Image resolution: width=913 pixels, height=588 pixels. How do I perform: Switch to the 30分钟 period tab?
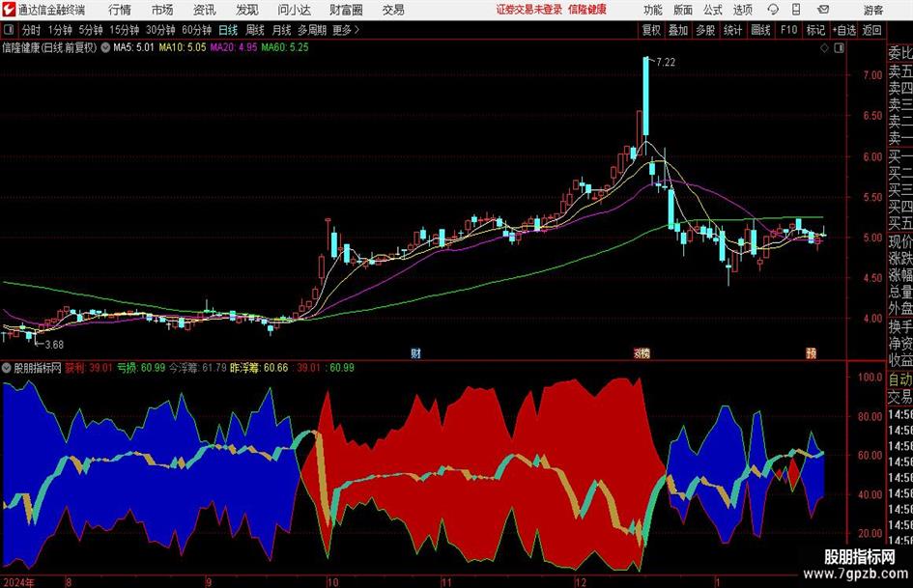[x=160, y=30]
